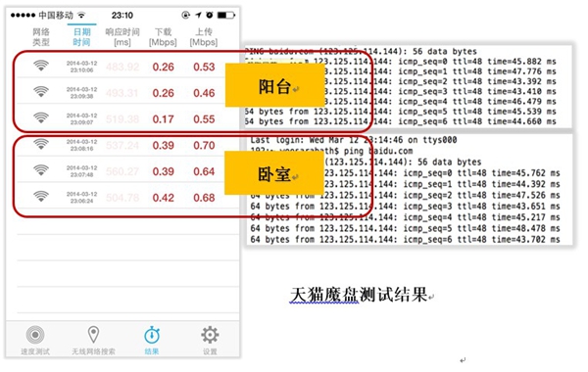This screenshot has height=372, width=588.
Task: Tap the 23:10 clock in status bar
Action: [x=122, y=16]
